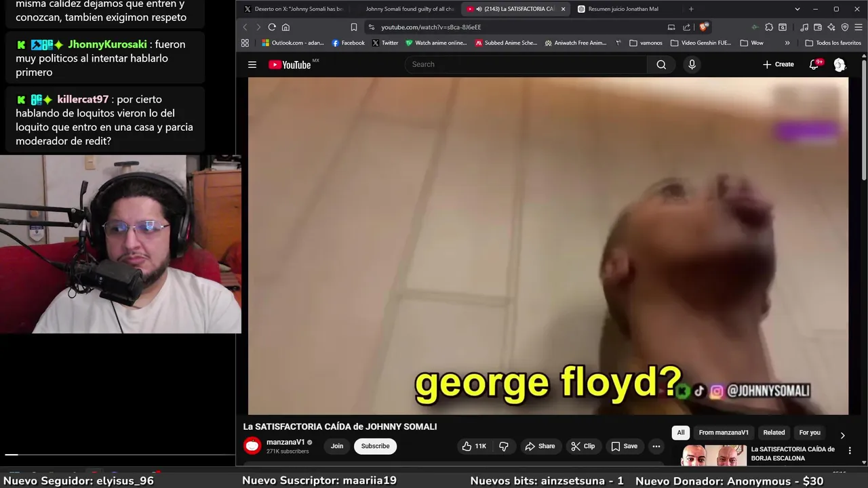The width and height of the screenshot is (868, 488).
Task: Open tab search dropdown arrow
Action: pyautogui.click(x=797, y=9)
